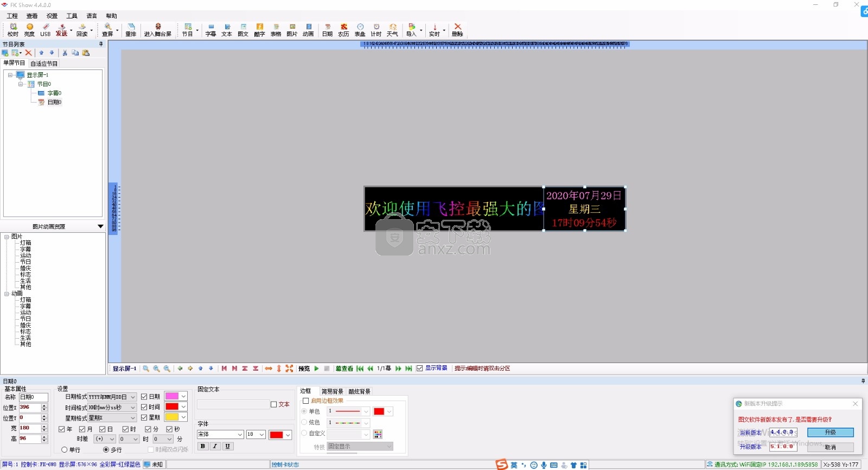Click the cut scissors icon in program list
The height and width of the screenshot is (470, 868).
click(65, 53)
